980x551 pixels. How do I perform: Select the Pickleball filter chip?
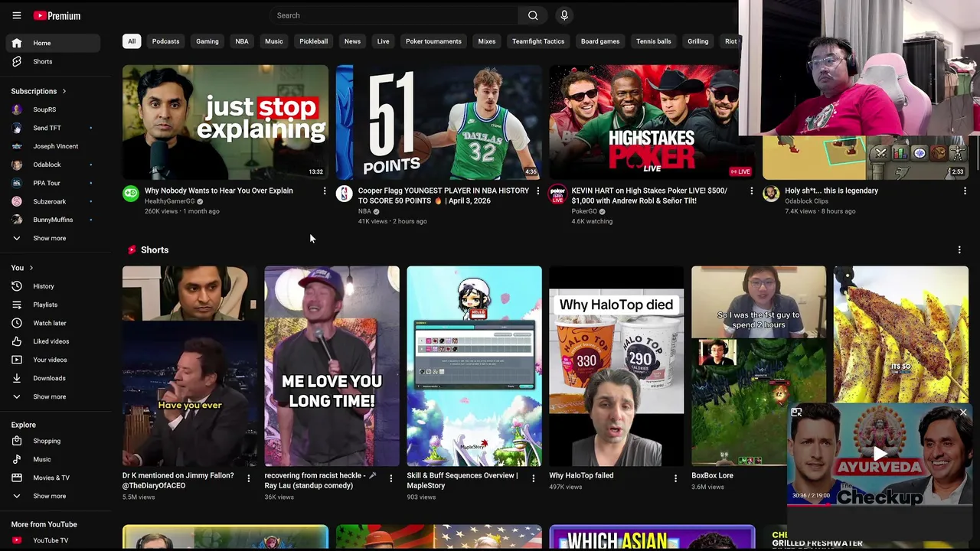point(313,41)
